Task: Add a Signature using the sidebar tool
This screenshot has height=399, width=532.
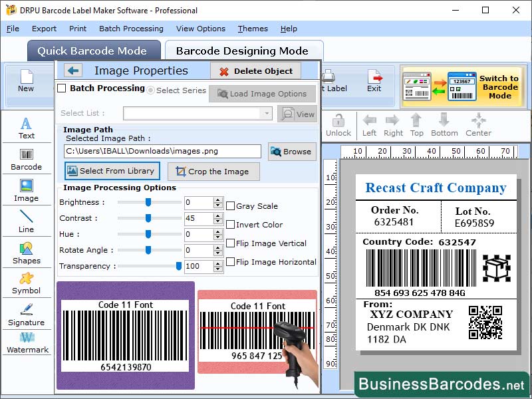Action: (x=27, y=316)
